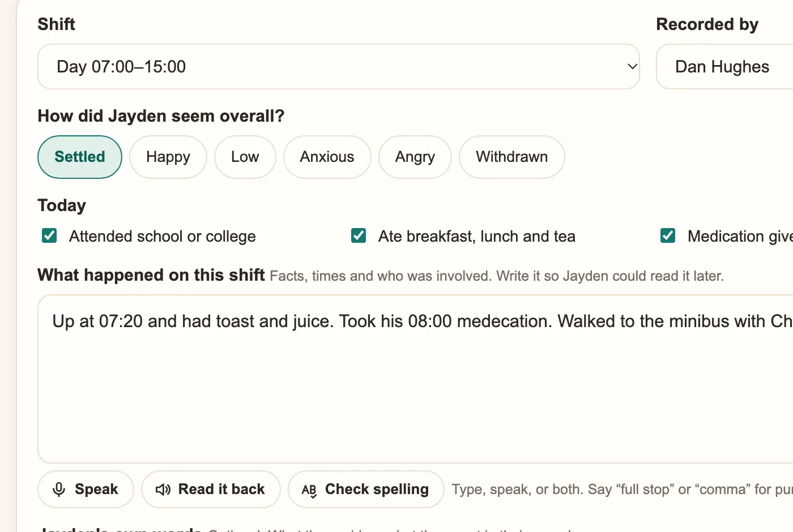Viewport: 793px width, 532px height.
Task: Click the Recorded by field
Action: click(x=724, y=67)
